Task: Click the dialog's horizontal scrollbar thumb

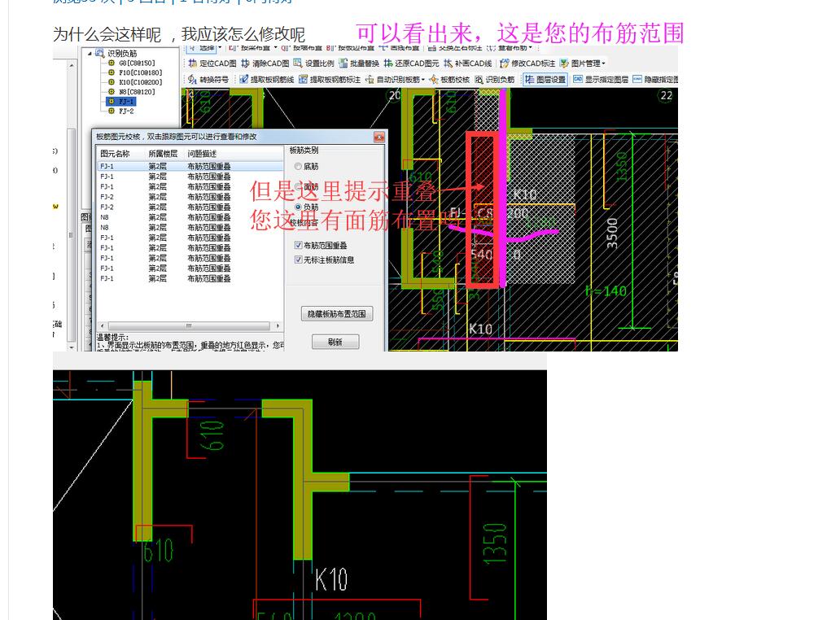Action: [189, 325]
